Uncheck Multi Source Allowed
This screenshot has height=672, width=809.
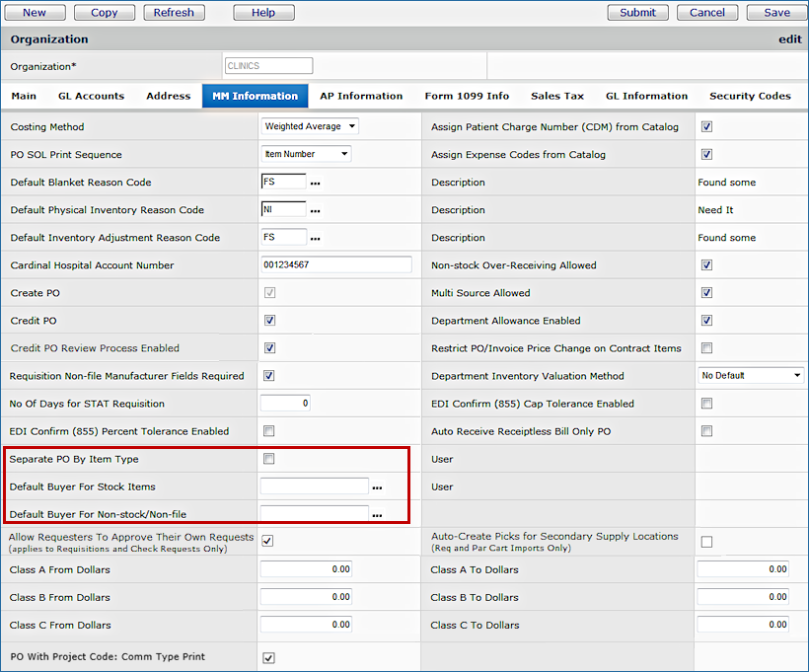(x=706, y=293)
